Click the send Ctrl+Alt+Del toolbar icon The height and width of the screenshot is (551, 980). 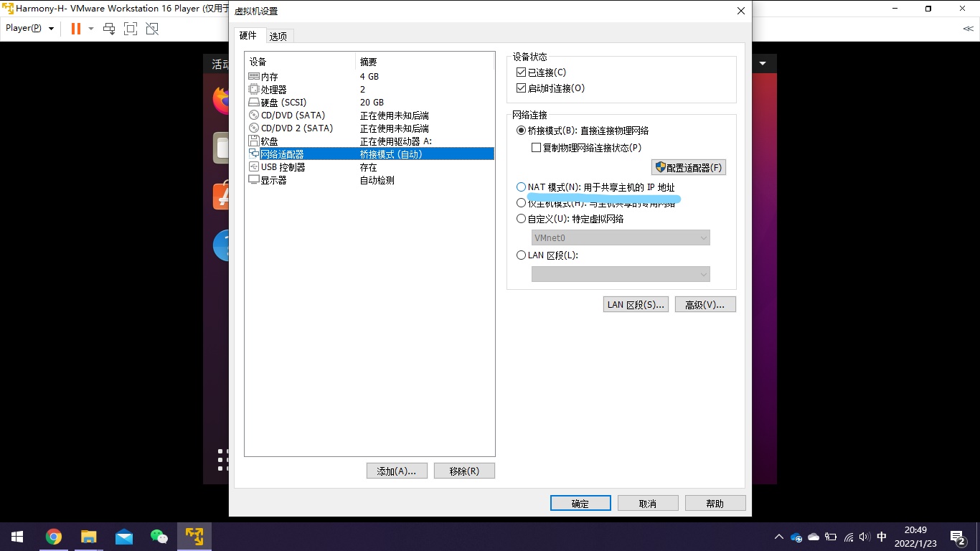tap(109, 29)
